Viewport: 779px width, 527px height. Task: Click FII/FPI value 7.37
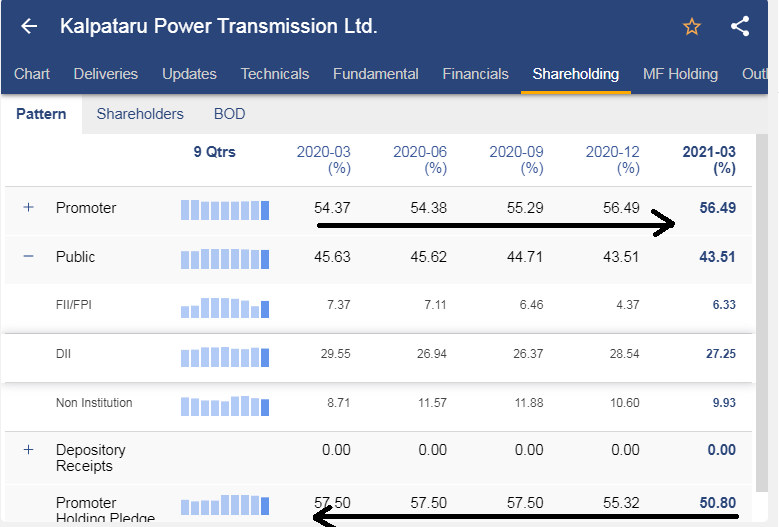[x=339, y=304]
